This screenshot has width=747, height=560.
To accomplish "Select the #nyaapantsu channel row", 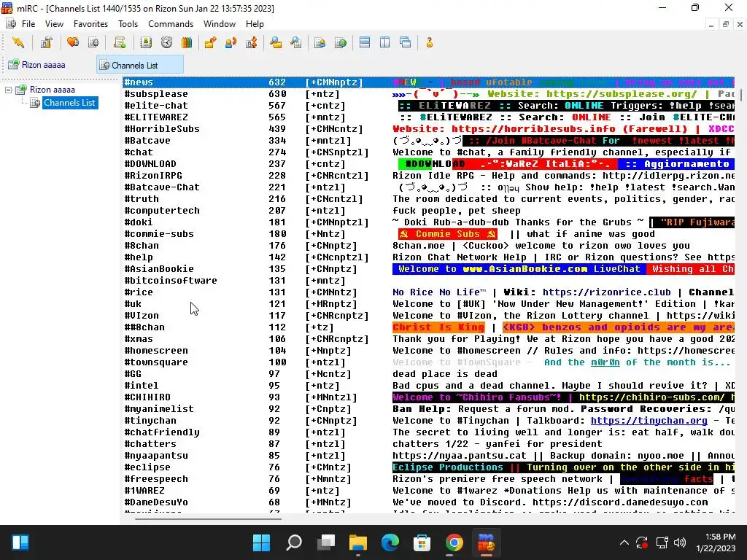I will point(428,456).
